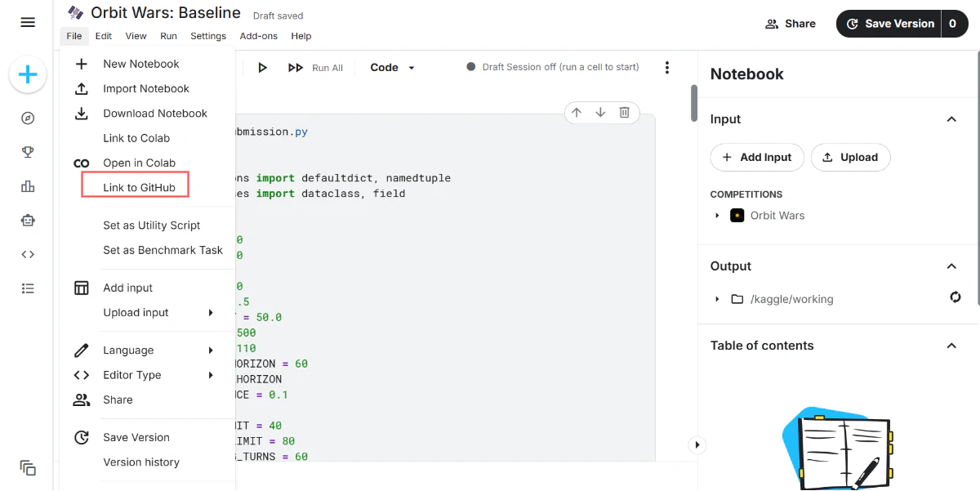Collapse the Input section chevron
Image resolution: width=980 pixels, height=491 pixels.
pyautogui.click(x=951, y=119)
